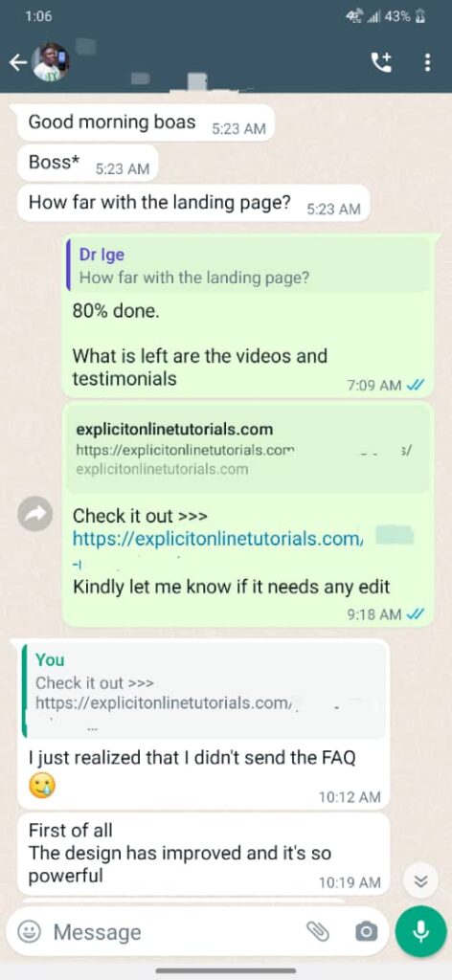Open the three-dot options menu
452x980 pixels.
coord(428,62)
